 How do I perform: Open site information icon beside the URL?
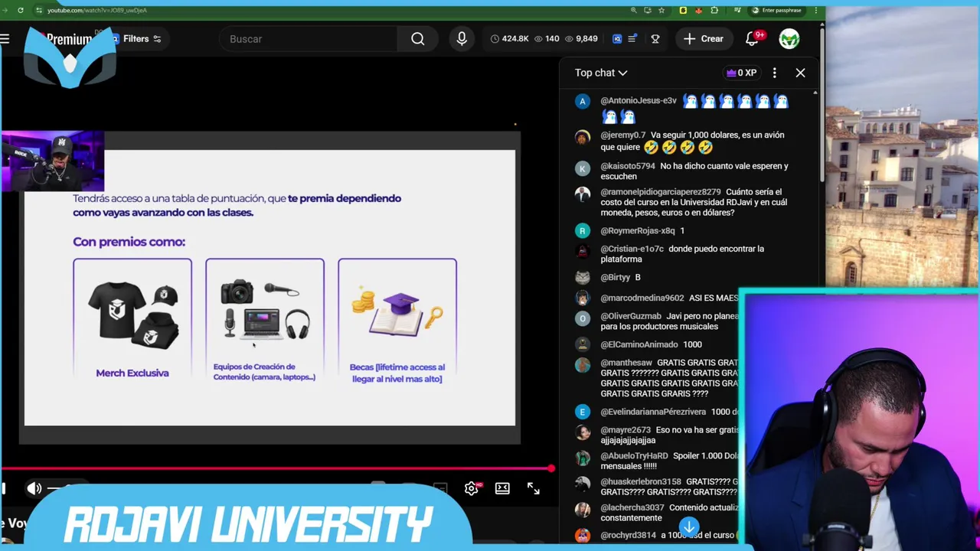(38, 10)
